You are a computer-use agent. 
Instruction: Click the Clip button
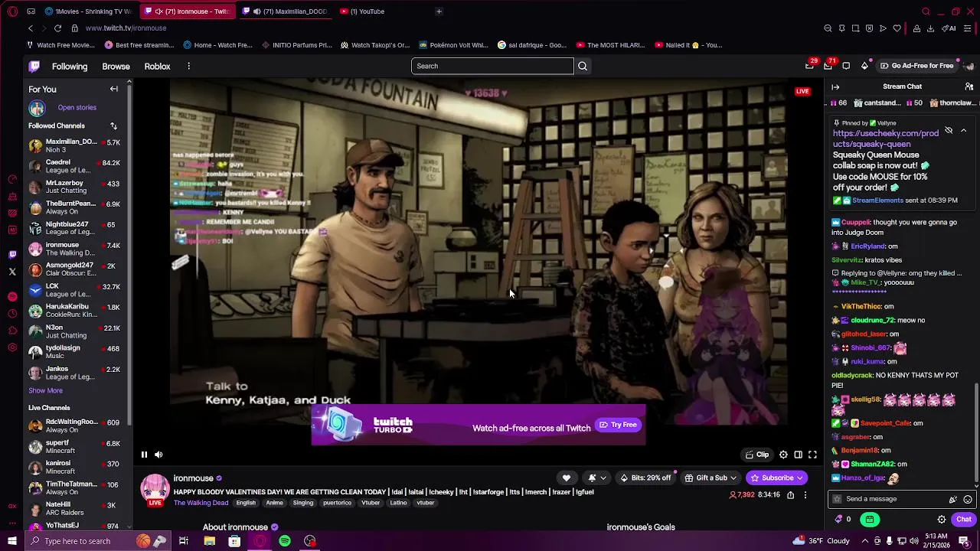[x=757, y=455]
